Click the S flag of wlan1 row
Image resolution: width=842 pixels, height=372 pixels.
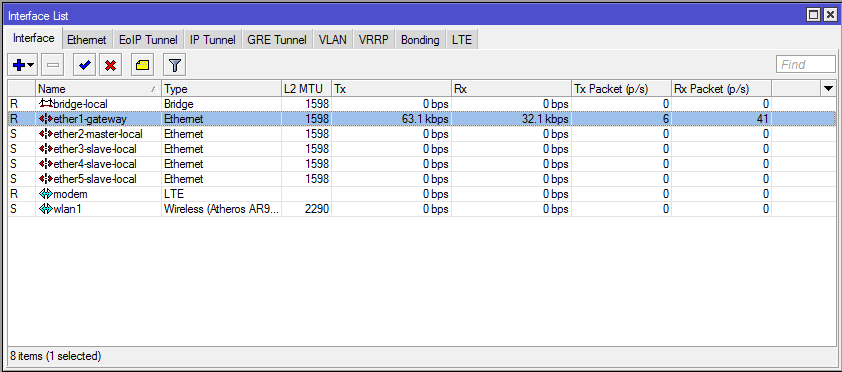pyautogui.click(x=13, y=209)
